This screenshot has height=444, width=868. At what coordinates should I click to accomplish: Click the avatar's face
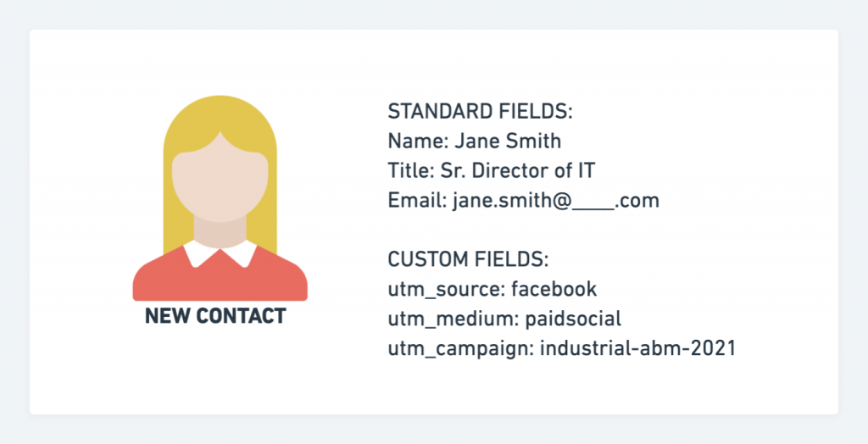click(220, 180)
